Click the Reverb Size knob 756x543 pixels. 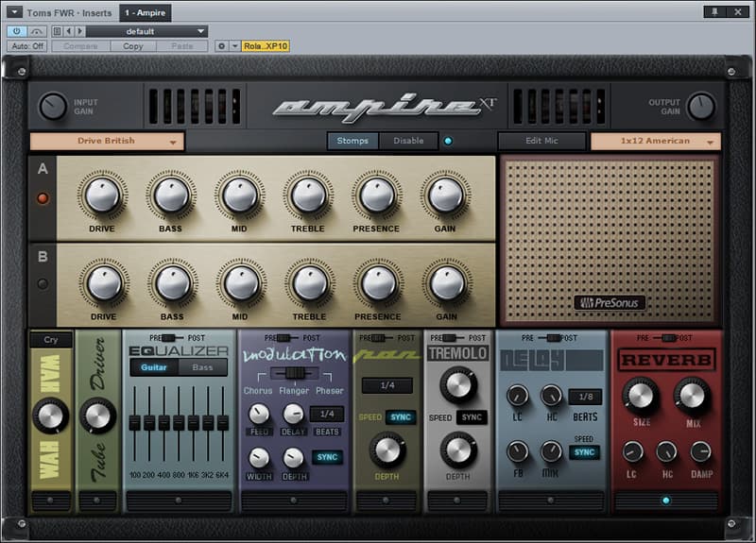click(x=641, y=397)
